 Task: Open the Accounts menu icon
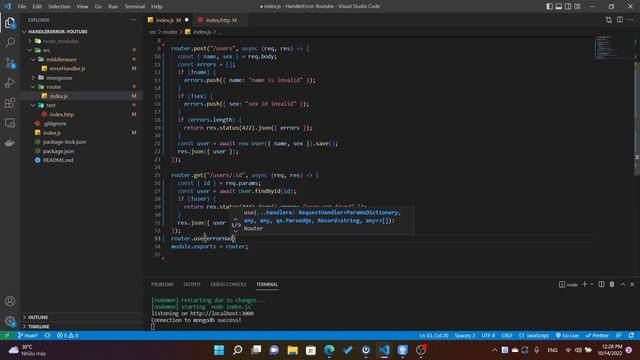10,301
